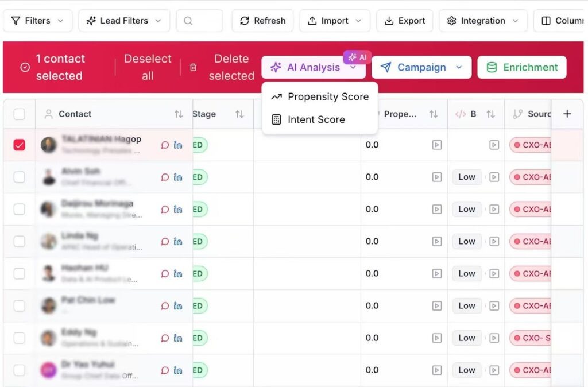Toggle the AI Analysis dropdown
Image resolution: width=588 pixels, height=387 pixels.
(x=314, y=68)
